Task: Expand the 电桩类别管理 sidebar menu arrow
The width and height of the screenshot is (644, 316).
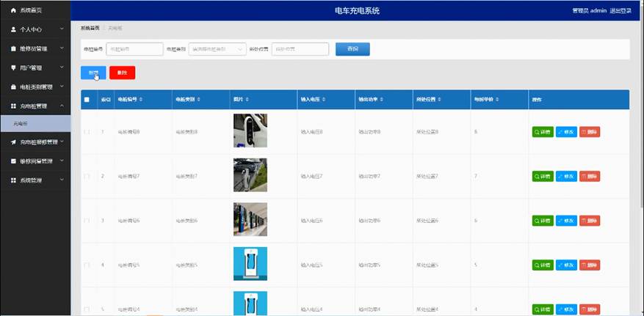Action: click(62, 87)
